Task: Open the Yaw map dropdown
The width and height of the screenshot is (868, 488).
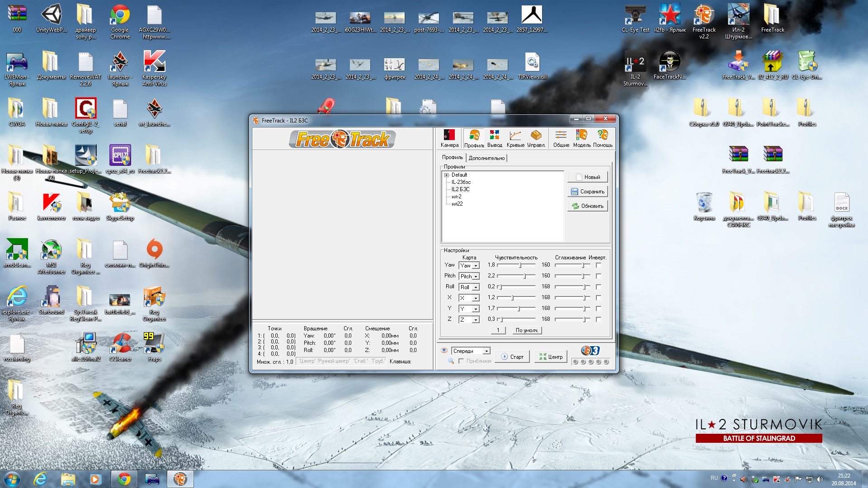Action: click(x=476, y=266)
